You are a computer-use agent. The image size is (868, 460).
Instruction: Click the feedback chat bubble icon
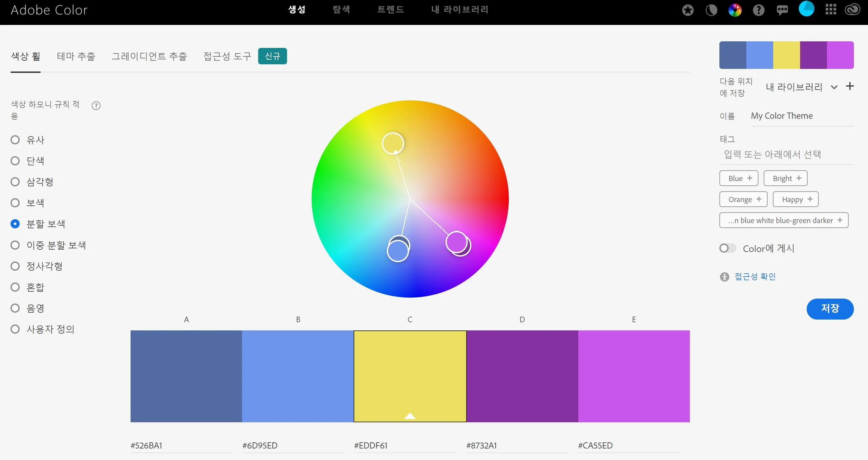(x=782, y=10)
